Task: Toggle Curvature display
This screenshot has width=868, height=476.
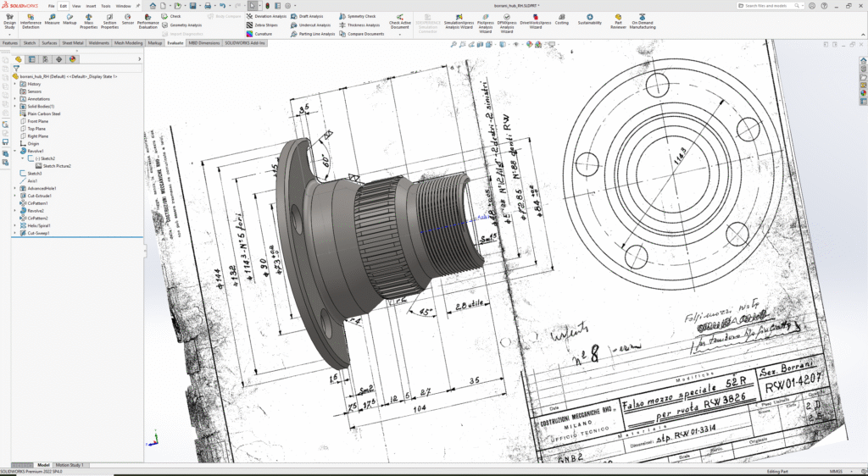Action: click(259, 34)
